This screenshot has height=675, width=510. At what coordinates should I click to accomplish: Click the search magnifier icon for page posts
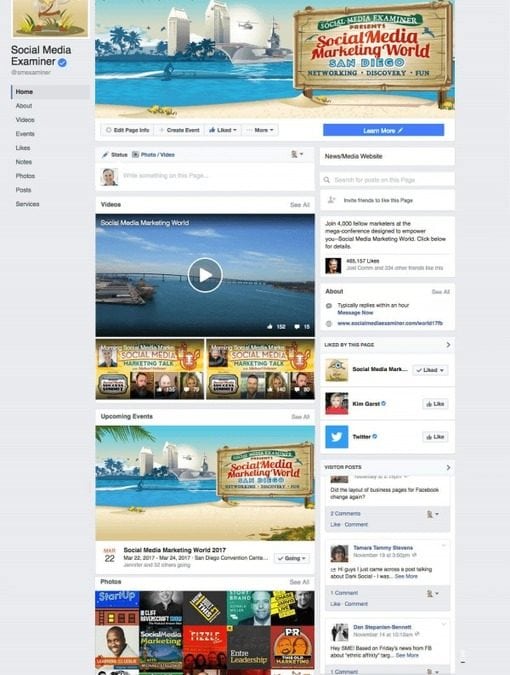(327, 180)
